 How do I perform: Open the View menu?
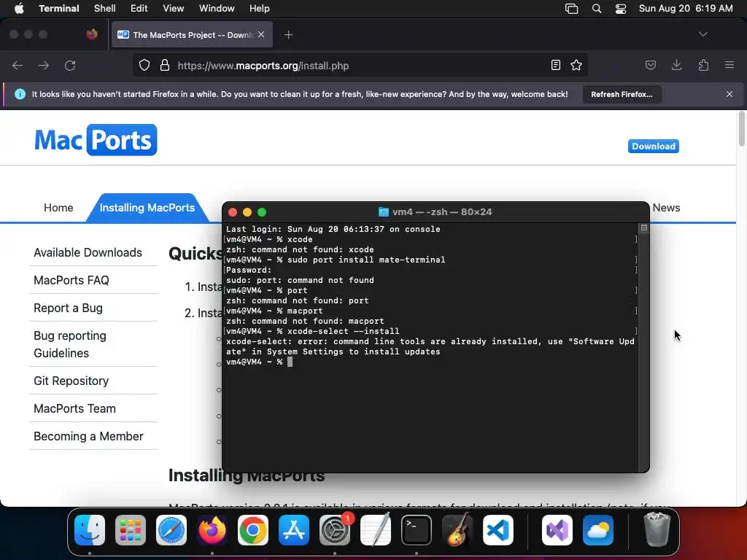coord(174,9)
